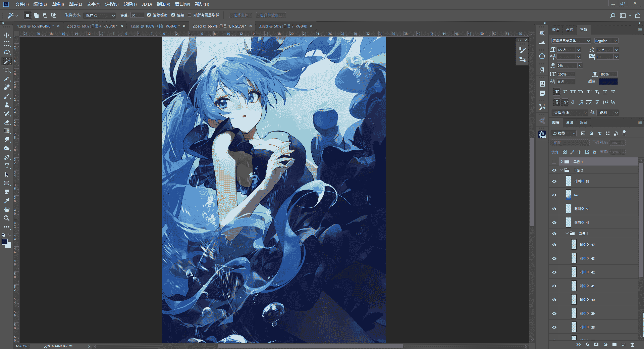Select the Brush tool
644x349 pixels.
tap(7, 96)
